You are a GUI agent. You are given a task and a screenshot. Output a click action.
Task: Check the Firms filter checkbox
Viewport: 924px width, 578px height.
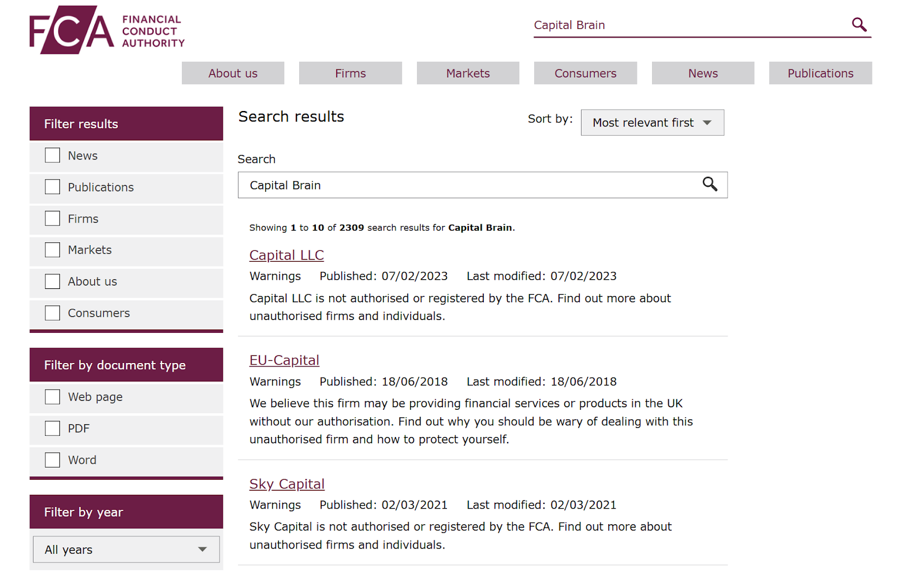53,218
